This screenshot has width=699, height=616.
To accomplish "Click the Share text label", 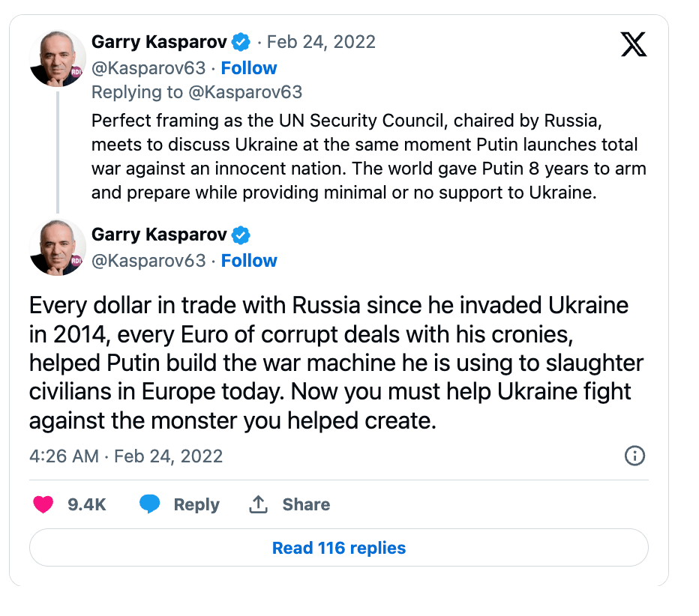I will pos(306,504).
